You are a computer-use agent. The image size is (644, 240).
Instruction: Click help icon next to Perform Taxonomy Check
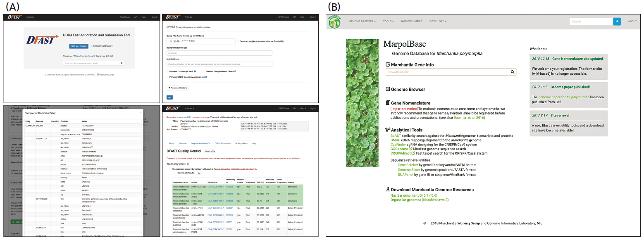coord(195,71)
